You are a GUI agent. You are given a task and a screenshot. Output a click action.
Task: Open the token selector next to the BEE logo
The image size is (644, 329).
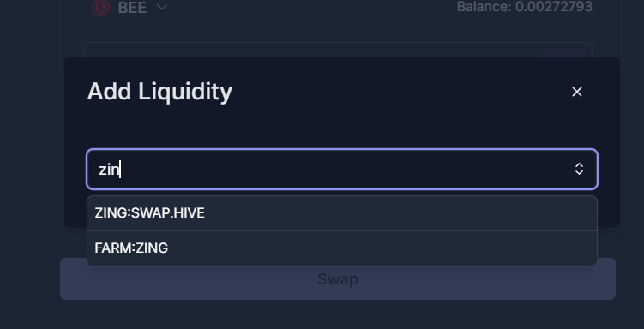(x=162, y=7)
